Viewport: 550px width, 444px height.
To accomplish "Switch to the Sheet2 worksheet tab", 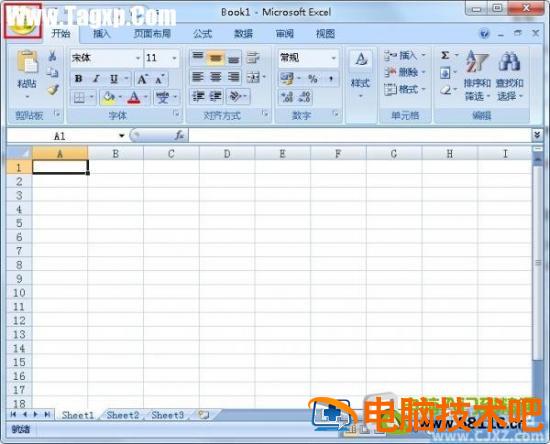I will click(x=123, y=415).
